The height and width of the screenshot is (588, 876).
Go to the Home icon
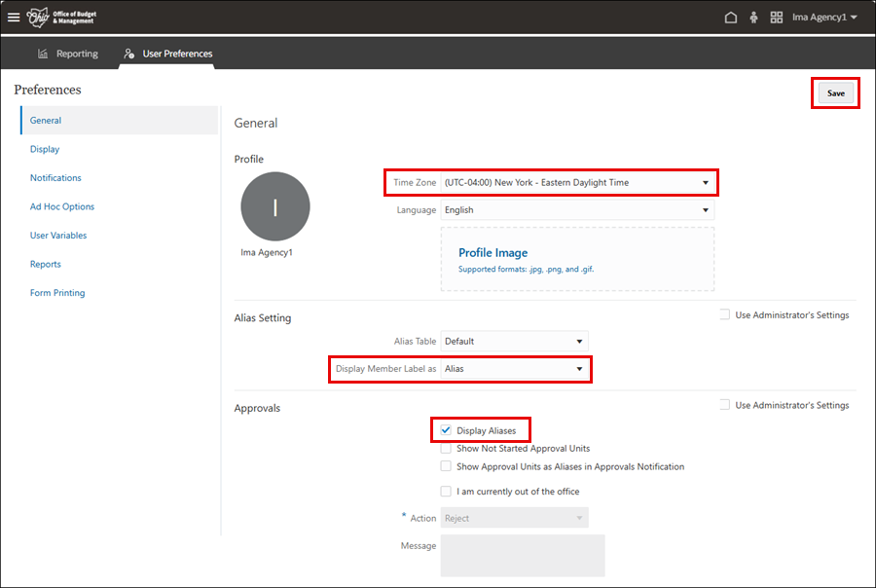point(731,18)
